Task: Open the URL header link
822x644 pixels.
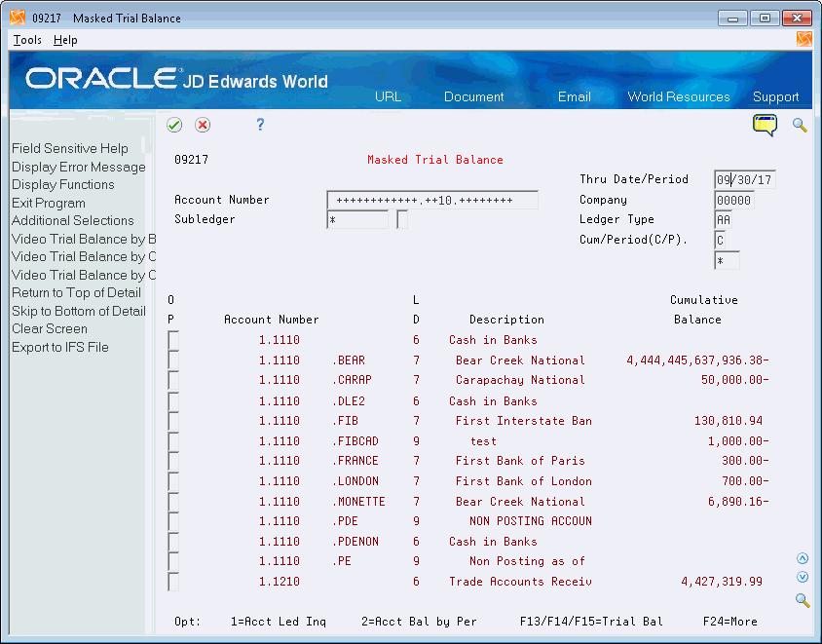Action: [388, 97]
